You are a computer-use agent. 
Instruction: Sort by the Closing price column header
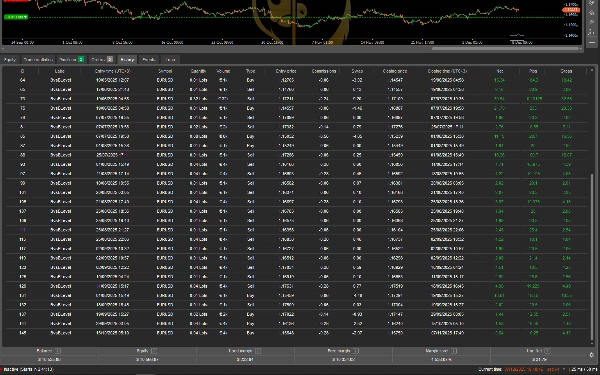[395, 71]
